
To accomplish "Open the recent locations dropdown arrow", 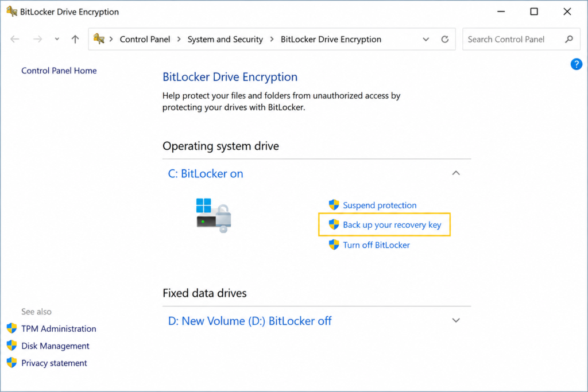I will (x=57, y=39).
